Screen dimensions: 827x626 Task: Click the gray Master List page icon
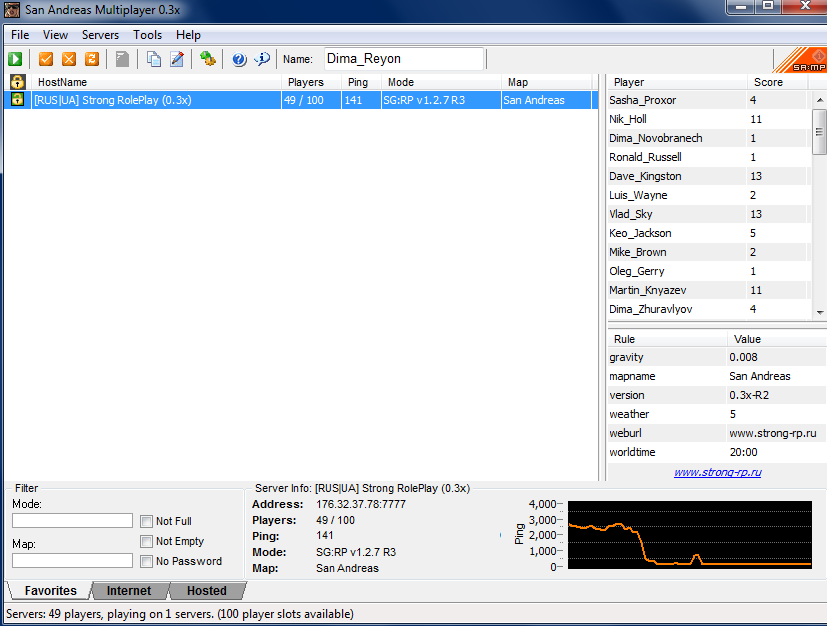point(122,59)
